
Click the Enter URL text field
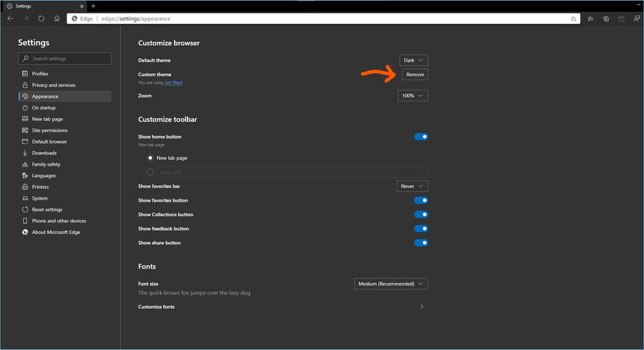[293, 172]
